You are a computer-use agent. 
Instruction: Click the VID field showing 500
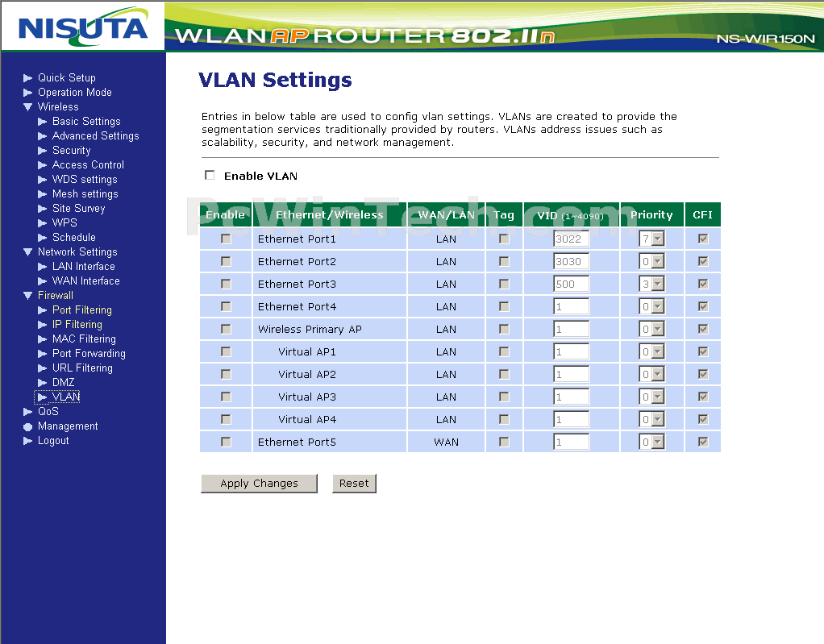pyautogui.click(x=571, y=284)
